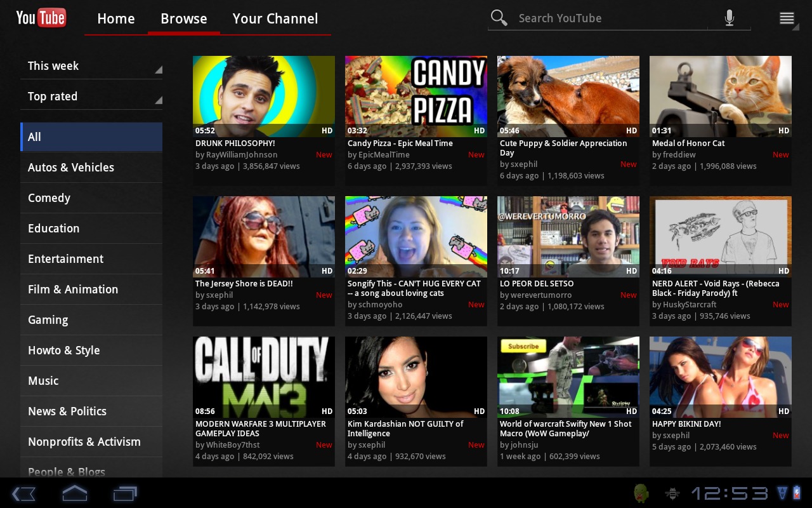This screenshot has height=508, width=812.
Task: Open the overflow menu icon
Action: tap(787, 18)
